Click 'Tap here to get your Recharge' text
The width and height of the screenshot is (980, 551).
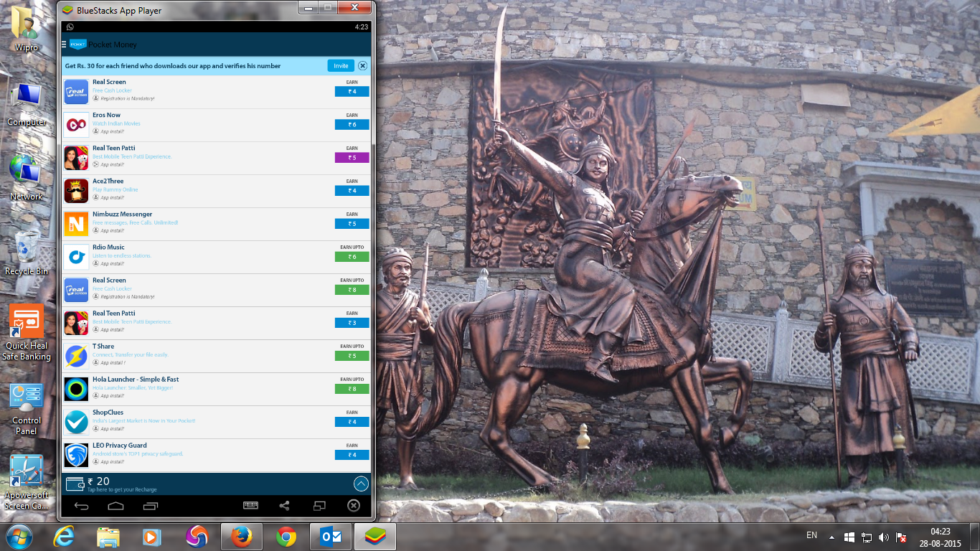pos(122,490)
